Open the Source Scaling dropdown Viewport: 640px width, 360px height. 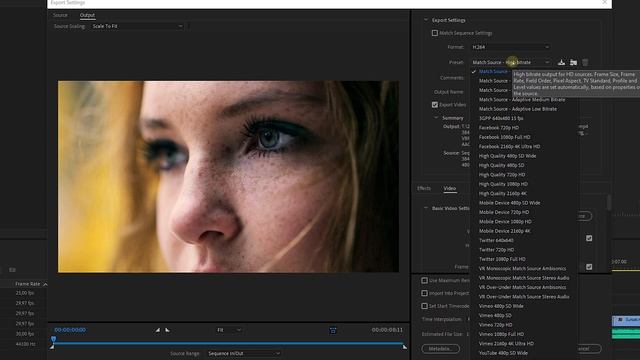[x=137, y=26]
